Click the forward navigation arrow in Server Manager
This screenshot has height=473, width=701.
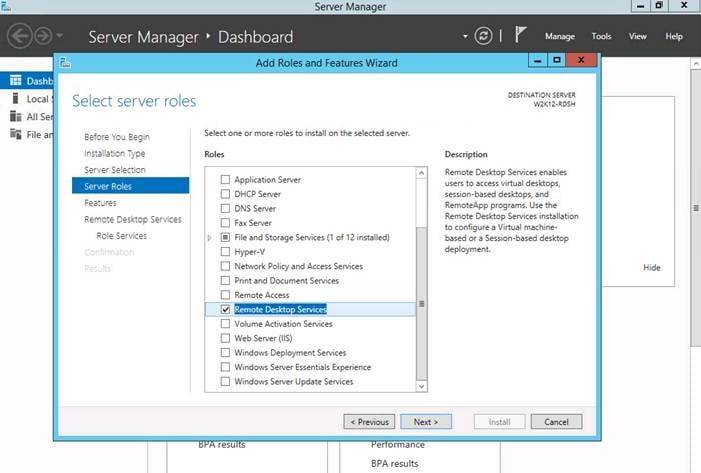pyautogui.click(x=43, y=36)
